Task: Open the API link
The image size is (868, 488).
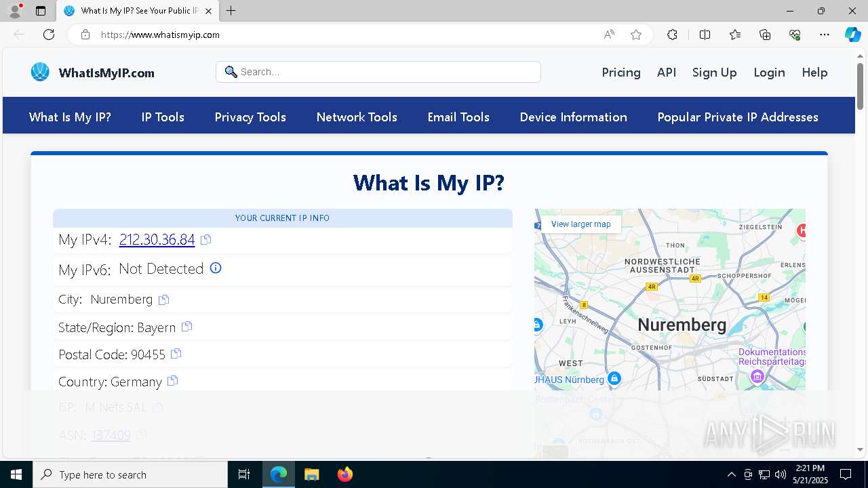Action: pyautogui.click(x=667, y=73)
